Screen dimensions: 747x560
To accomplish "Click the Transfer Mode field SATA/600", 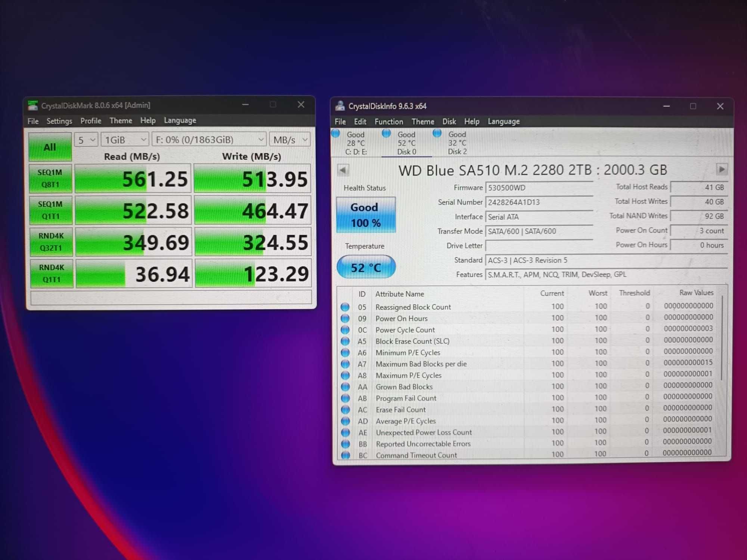I will point(539,231).
